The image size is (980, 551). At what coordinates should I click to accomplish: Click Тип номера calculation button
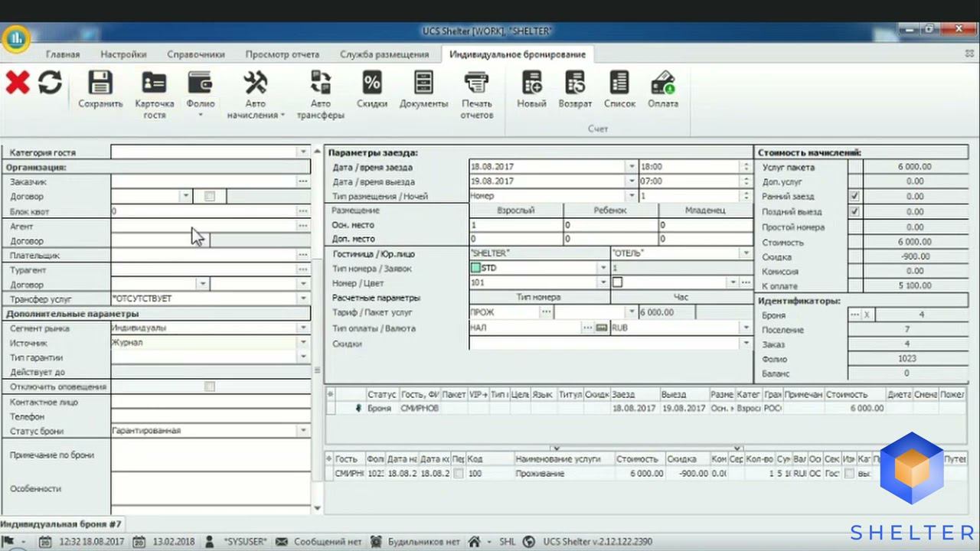(x=538, y=297)
